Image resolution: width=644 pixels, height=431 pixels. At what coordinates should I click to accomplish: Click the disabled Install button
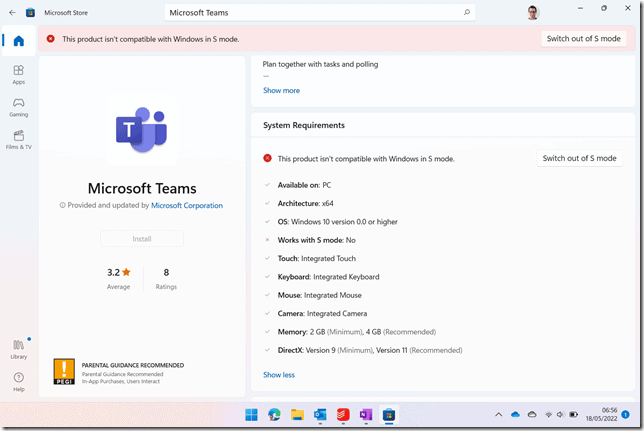click(142, 239)
